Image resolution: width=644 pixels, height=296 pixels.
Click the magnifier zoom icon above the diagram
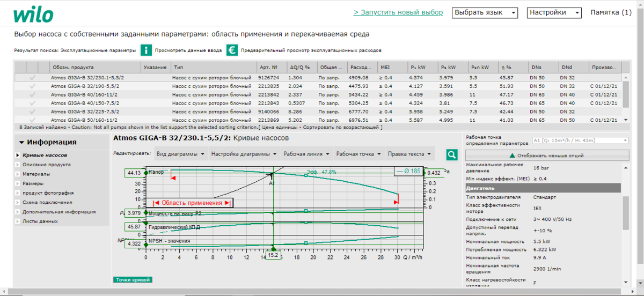(x=452, y=154)
